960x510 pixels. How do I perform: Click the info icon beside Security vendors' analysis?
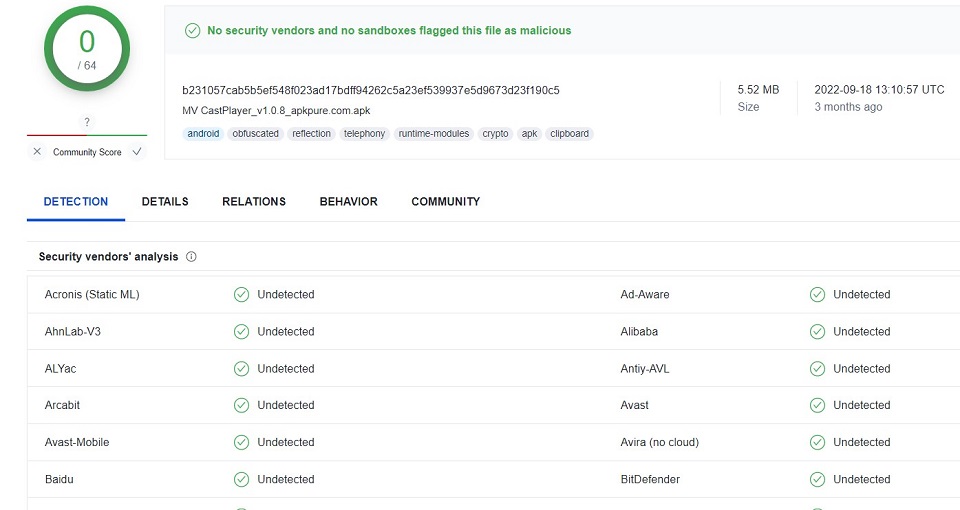(191, 257)
